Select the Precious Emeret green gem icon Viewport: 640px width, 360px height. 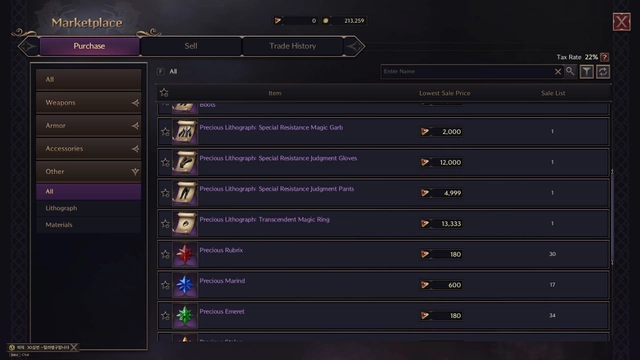pos(185,316)
